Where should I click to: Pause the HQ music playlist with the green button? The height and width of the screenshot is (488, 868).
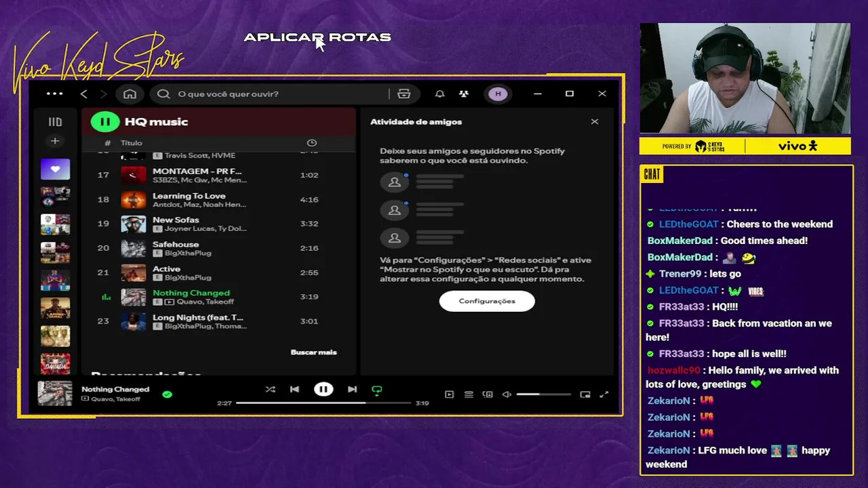pyautogui.click(x=105, y=122)
